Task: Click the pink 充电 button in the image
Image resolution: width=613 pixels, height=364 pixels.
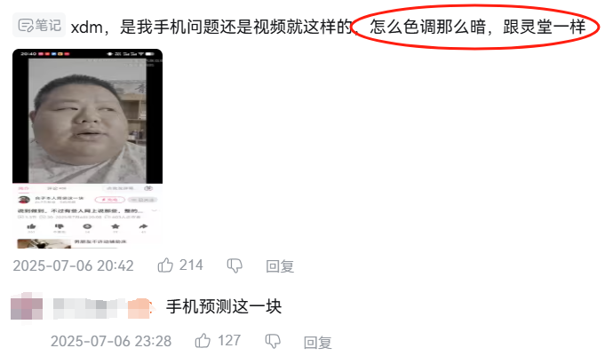Action: coord(110,200)
